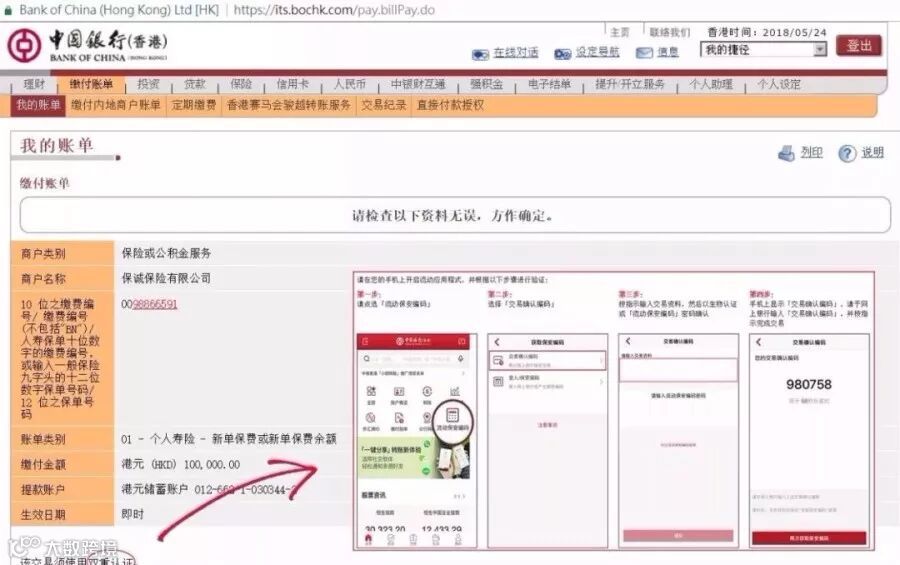Viewport: 900px width, 565px height.
Task: Click the 设定导航 text link
Action: click(x=598, y=52)
